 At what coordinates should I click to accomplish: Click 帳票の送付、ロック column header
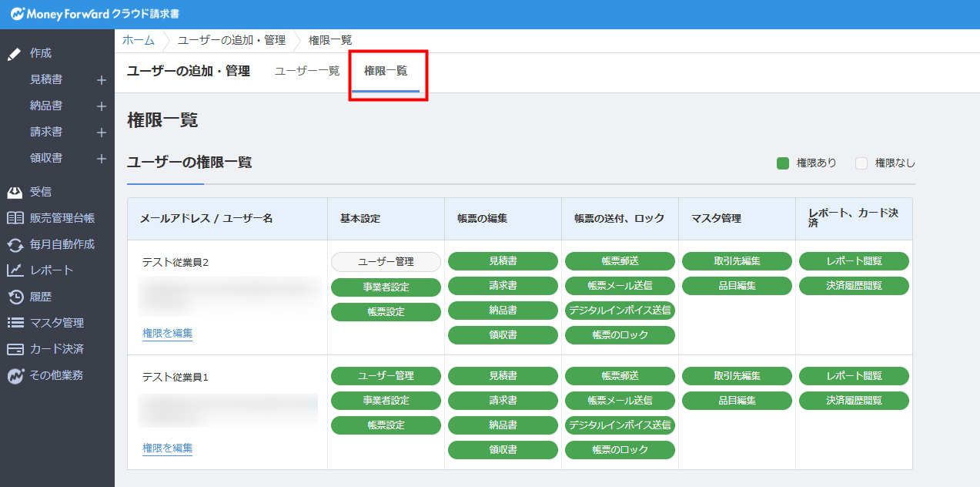coord(620,219)
